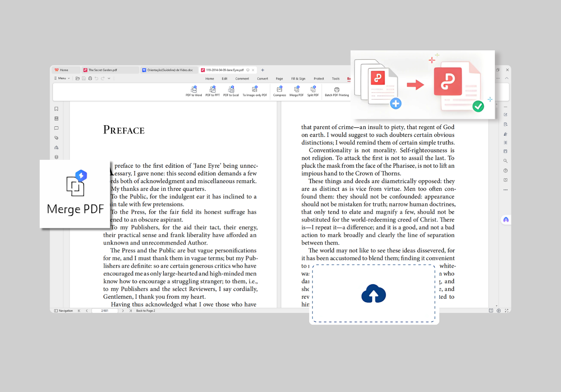Open the Protect ribbon tab
This screenshot has height=392, width=561.
pos(319,79)
